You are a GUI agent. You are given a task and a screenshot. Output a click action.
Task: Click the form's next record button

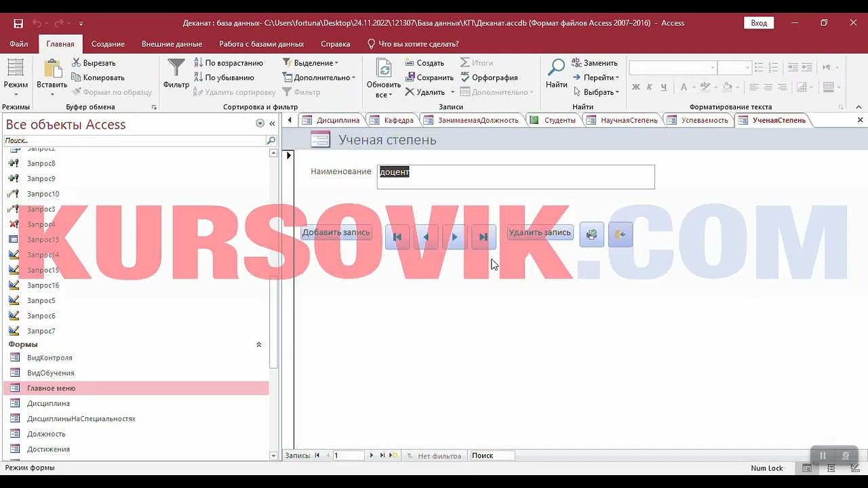tap(454, 237)
